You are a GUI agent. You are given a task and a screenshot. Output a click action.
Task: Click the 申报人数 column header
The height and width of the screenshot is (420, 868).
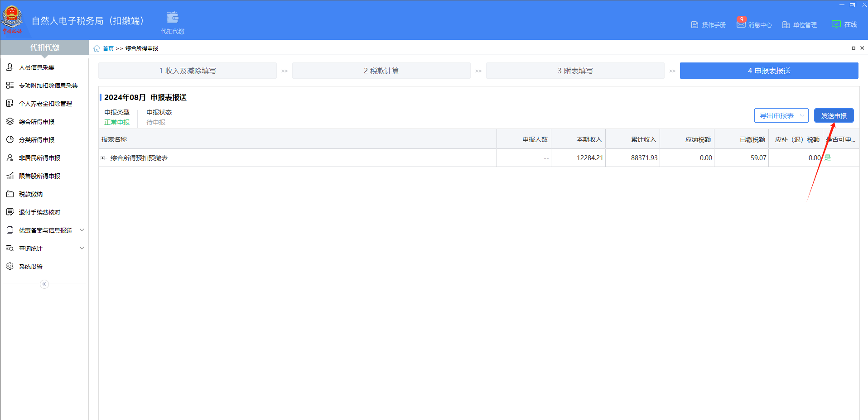pyautogui.click(x=524, y=139)
